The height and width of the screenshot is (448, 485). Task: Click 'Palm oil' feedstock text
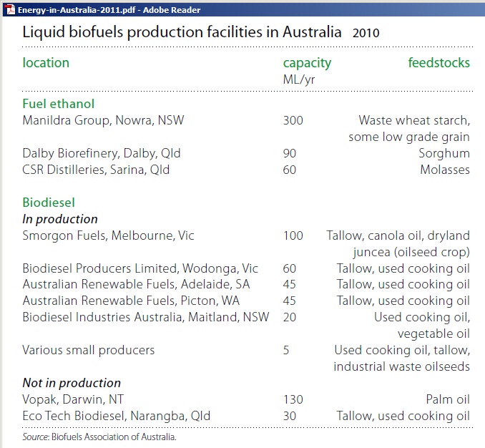(x=448, y=399)
